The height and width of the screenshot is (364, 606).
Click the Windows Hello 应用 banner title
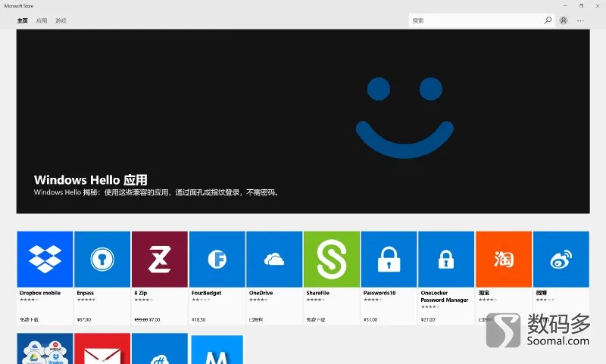[x=90, y=180]
